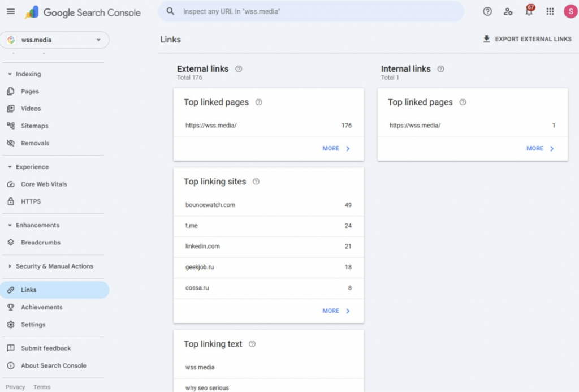Click MORE under Top linking sites

coord(336,311)
